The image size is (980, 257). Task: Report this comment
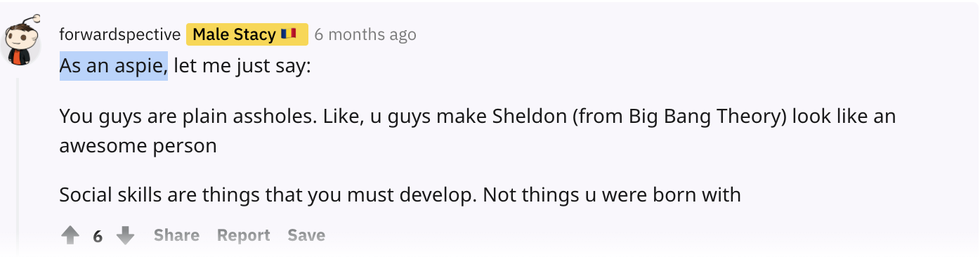[243, 235]
